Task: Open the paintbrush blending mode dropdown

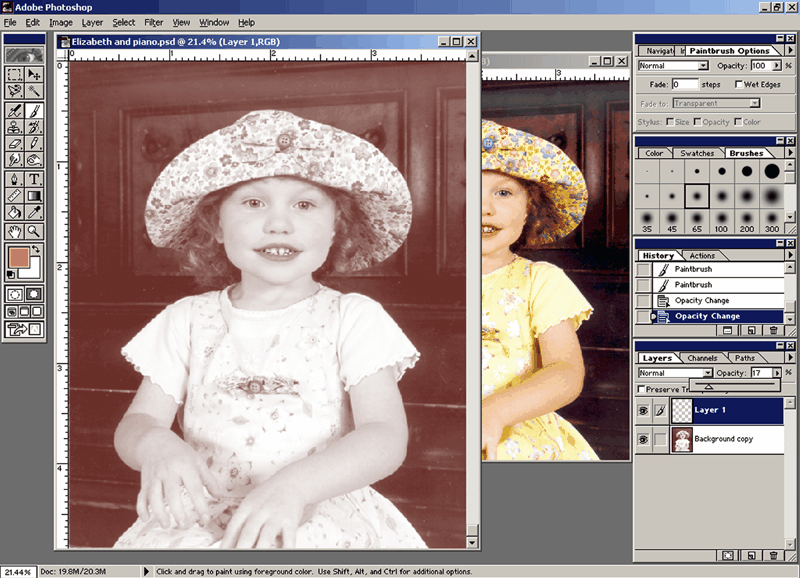Action: pyautogui.click(x=703, y=66)
